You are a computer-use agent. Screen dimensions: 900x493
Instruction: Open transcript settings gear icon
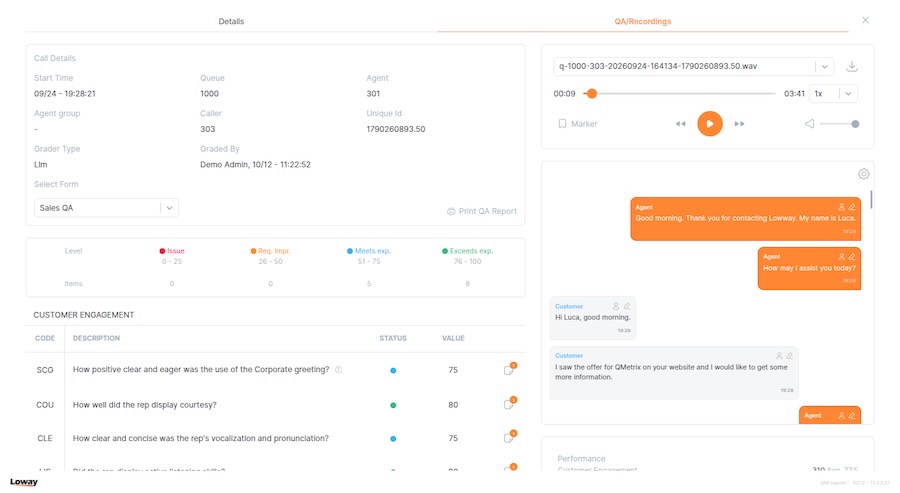pos(863,174)
